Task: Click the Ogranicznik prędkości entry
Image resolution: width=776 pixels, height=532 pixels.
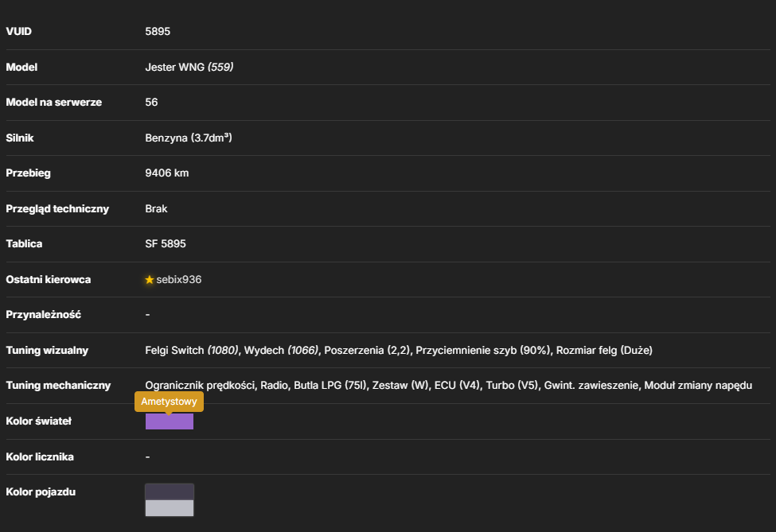Action: (x=200, y=386)
